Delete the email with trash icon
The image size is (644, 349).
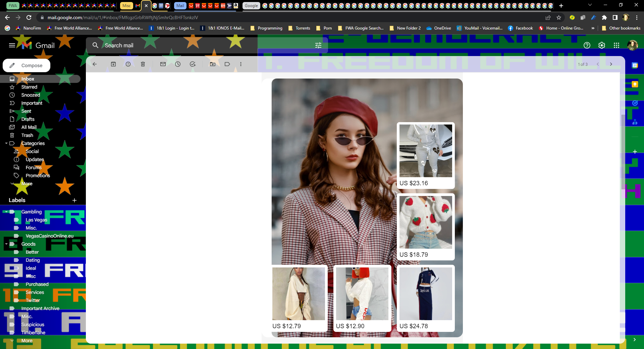pos(143,64)
